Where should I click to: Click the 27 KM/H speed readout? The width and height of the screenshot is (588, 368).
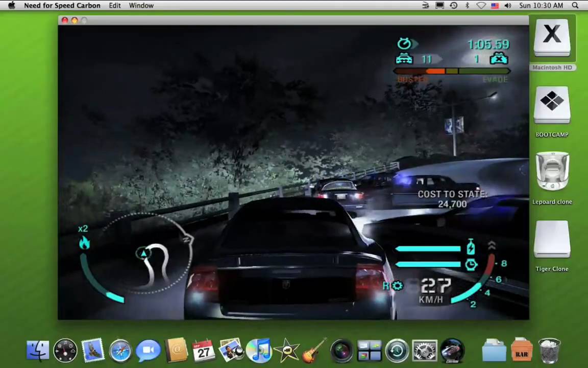(x=434, y=291)
